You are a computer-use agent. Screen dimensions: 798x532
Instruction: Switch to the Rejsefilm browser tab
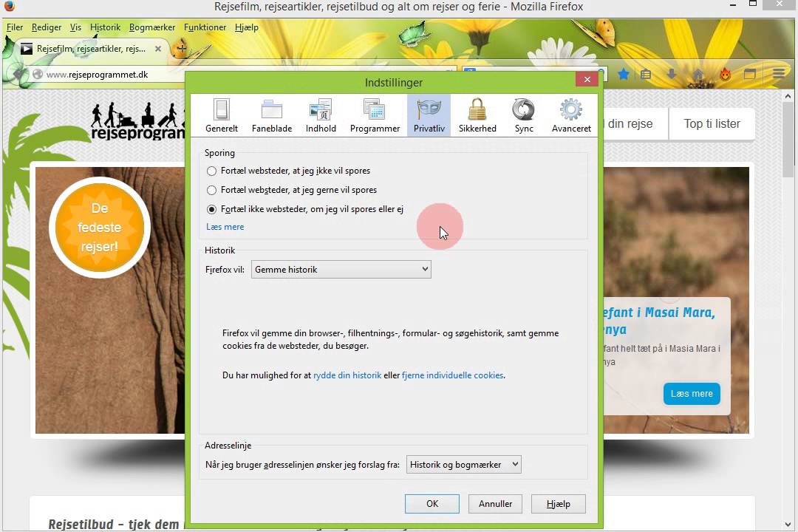click(91, 49)
